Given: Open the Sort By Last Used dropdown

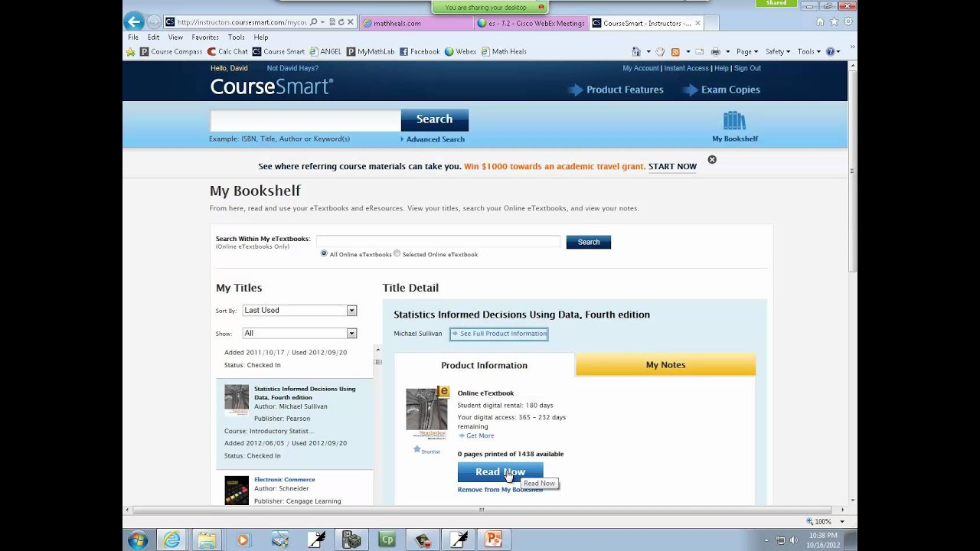Looking at the screenshot, I should pos(299,310).
